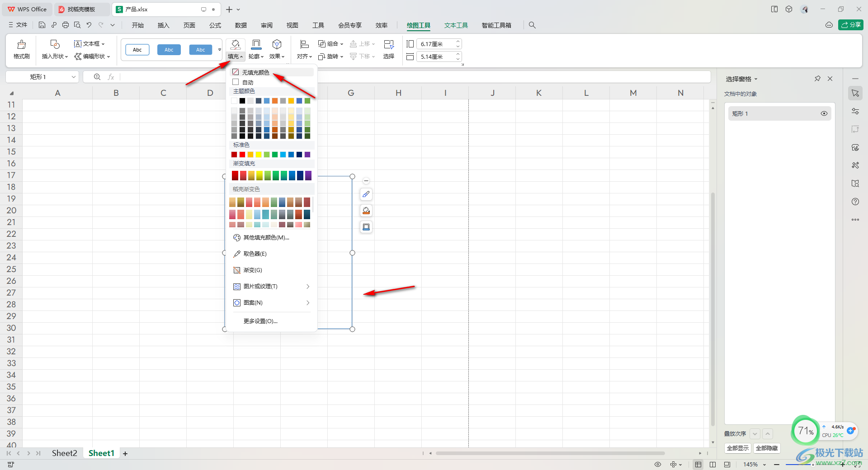Viewport: 868px width, 470px height.
Task: Click the save icon in quick toolbar
Action: click(42, 25)
